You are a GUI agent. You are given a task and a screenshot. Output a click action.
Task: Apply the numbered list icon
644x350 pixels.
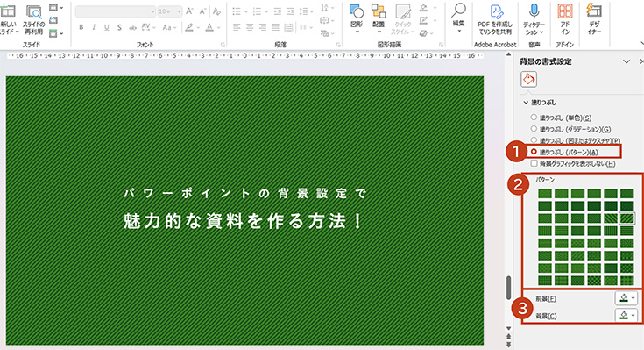click(x=257, y=11)
